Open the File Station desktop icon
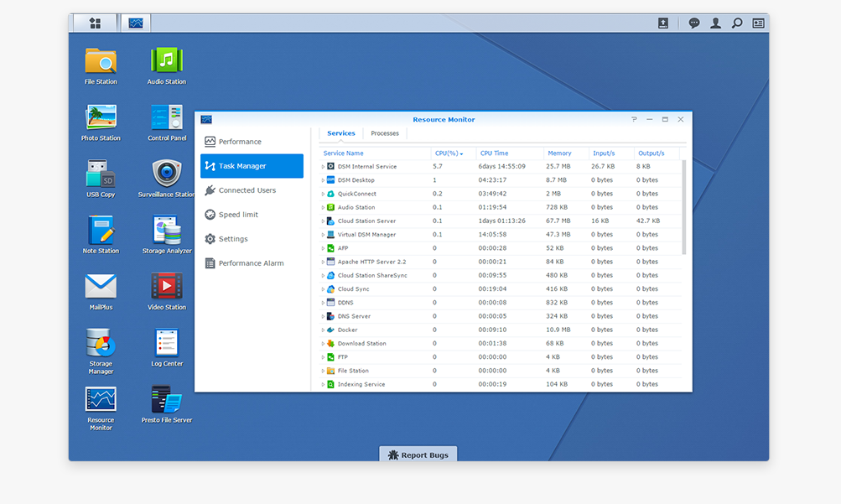 pos(101,62)
